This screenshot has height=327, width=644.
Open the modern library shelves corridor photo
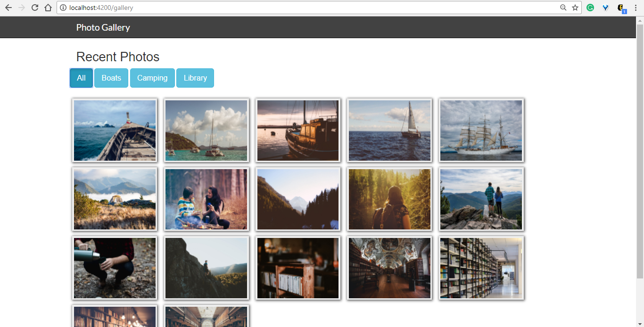[481, 268]
